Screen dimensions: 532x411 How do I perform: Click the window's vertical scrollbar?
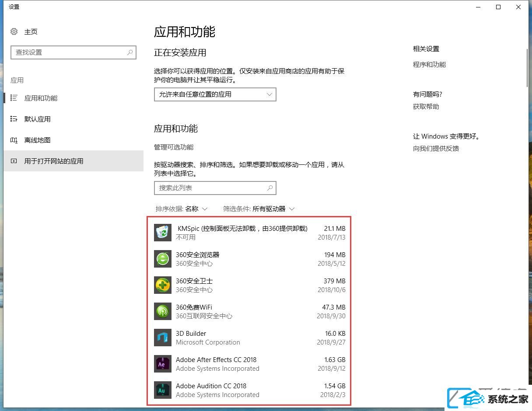tap(528, 68)
